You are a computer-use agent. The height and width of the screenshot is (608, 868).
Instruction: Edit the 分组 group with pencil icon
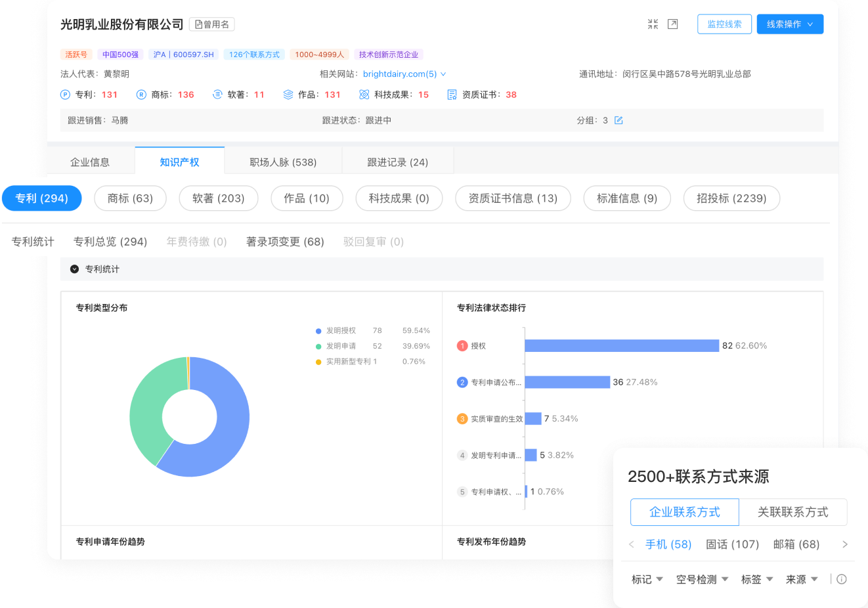[x=618, y=120]
